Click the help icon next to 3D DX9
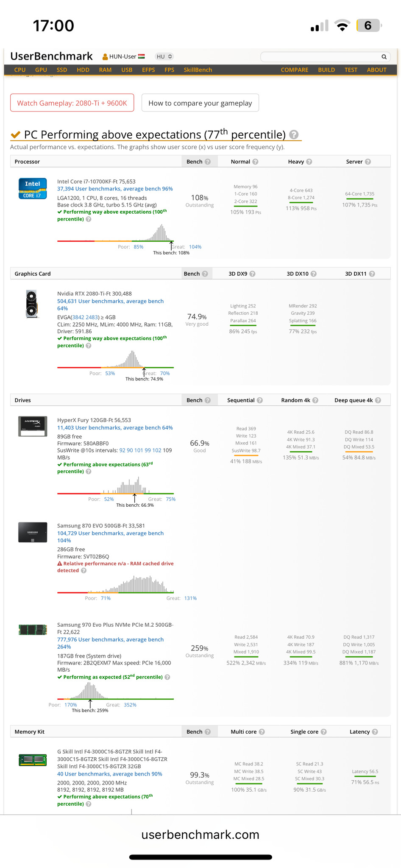Screen dimensions: 401x868 pos(252,274)
